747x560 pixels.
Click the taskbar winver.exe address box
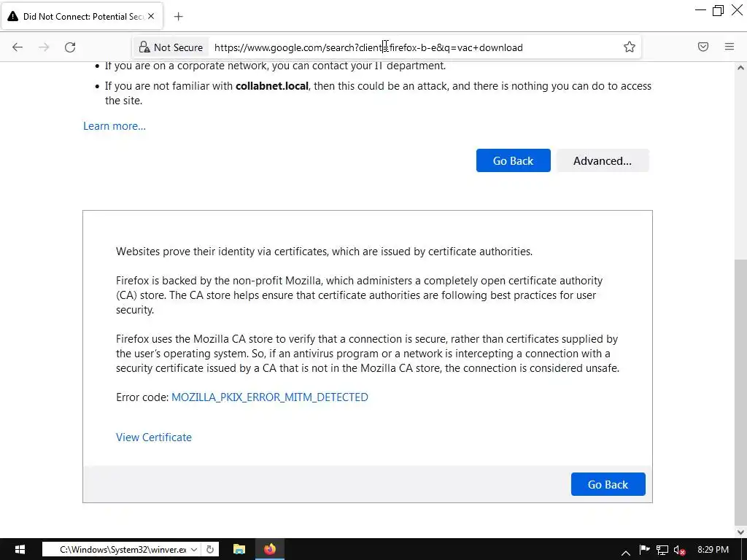click(122, 550)
